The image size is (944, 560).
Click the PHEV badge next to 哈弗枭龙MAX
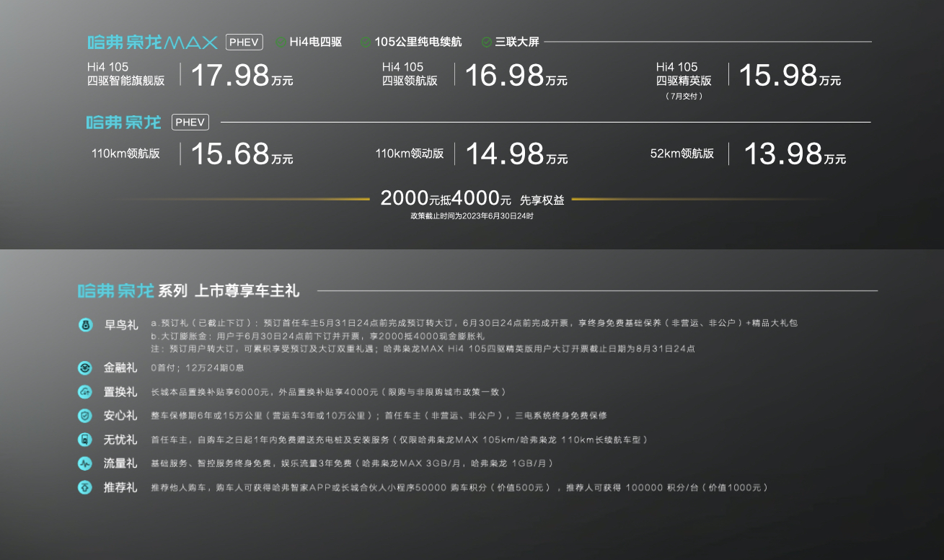pos(244,42)
